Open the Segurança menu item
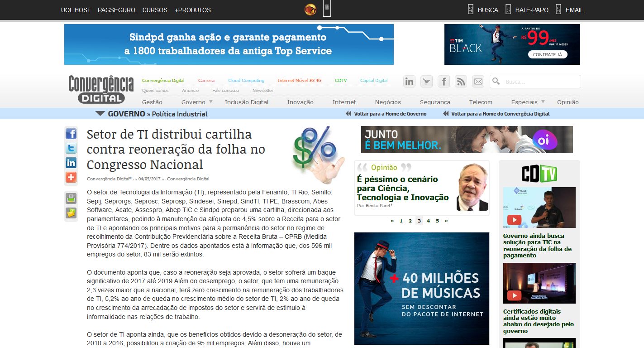Viewport: 644px width, 348px height. click(x=435, y=102)
